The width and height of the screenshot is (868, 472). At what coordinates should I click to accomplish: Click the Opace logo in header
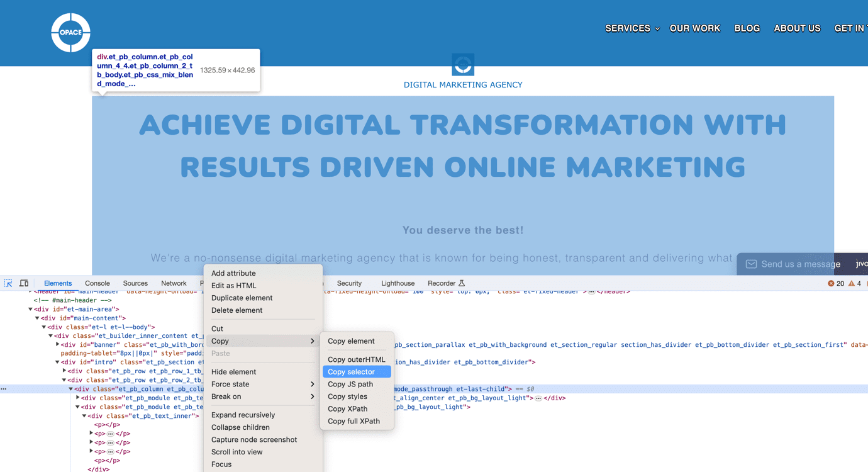click(70, 33)
